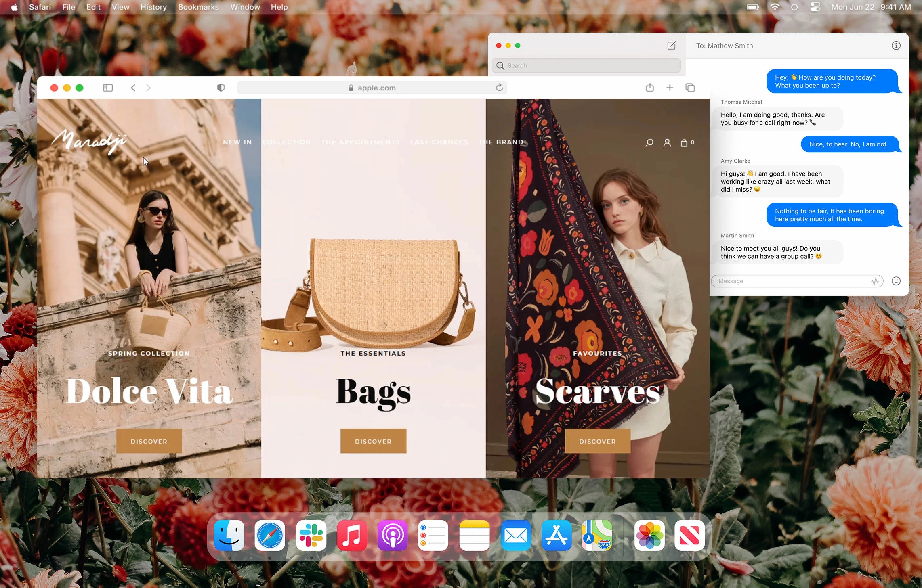The width and height of the screenshot is (922, 588).
Task: Click the website search magnifier icon
Action: pyautogui.click(x=649, y=142)
